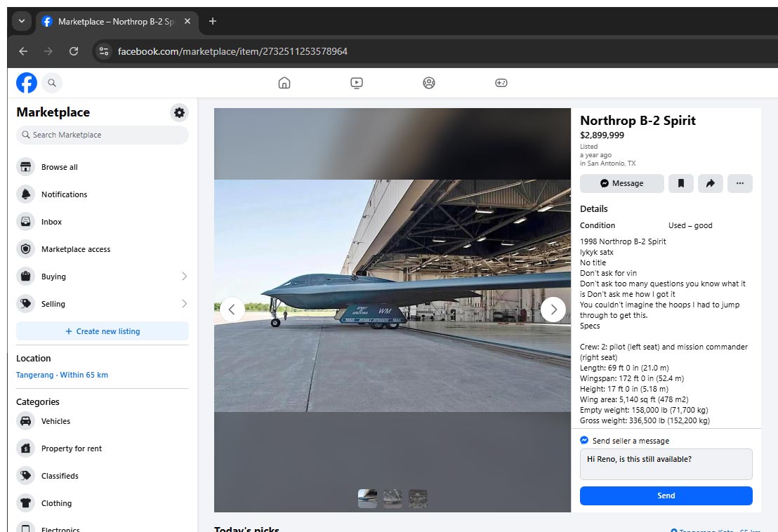Select second photo thumbnail

point(393,499)
